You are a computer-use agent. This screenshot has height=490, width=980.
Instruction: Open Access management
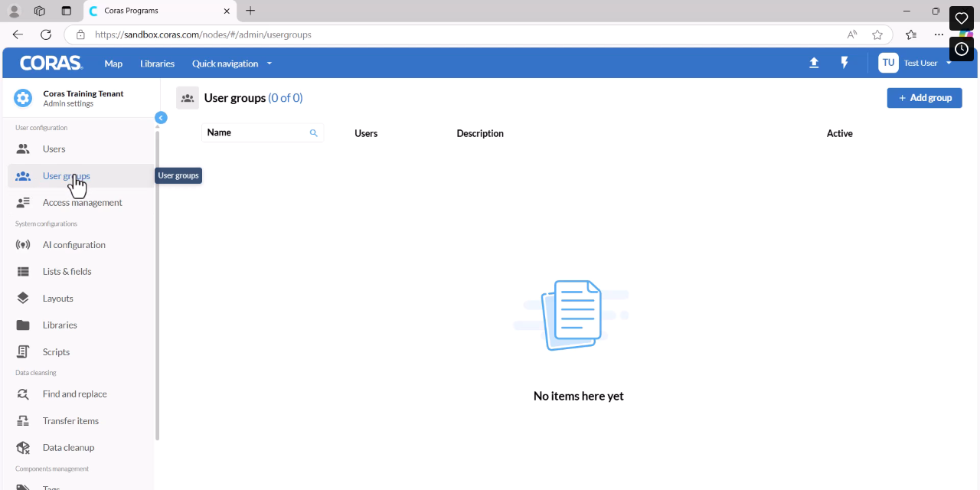[x=82, y=203]
